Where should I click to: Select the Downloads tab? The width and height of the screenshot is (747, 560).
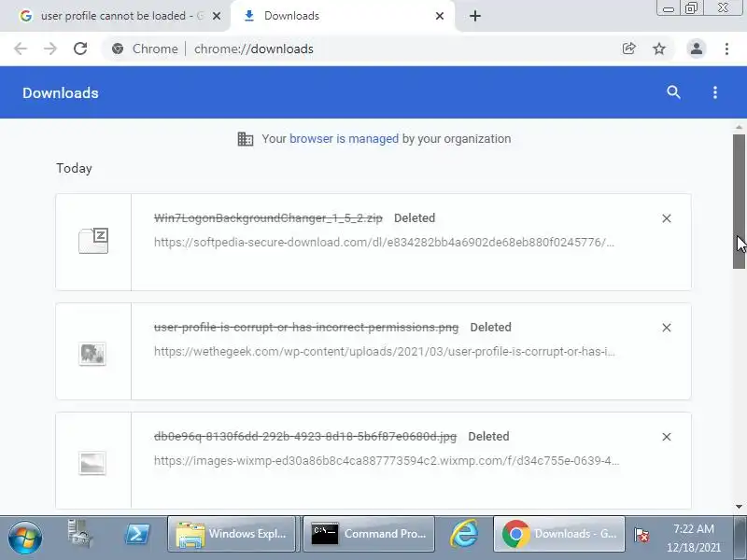[342, 16]
